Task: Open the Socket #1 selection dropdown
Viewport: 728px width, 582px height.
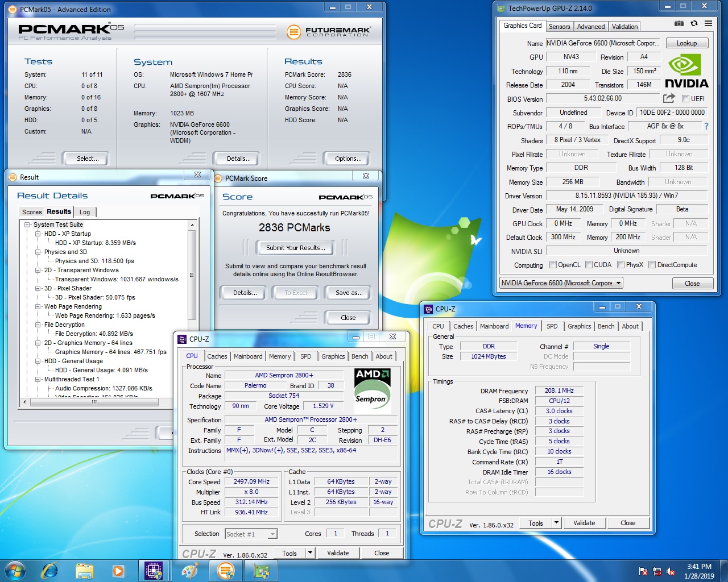Action: click(x=251, y=534)
